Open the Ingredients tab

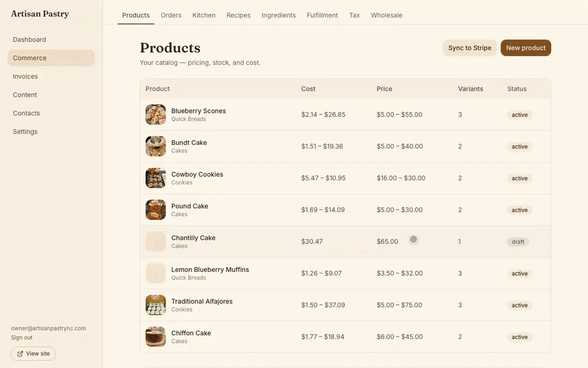278,16
